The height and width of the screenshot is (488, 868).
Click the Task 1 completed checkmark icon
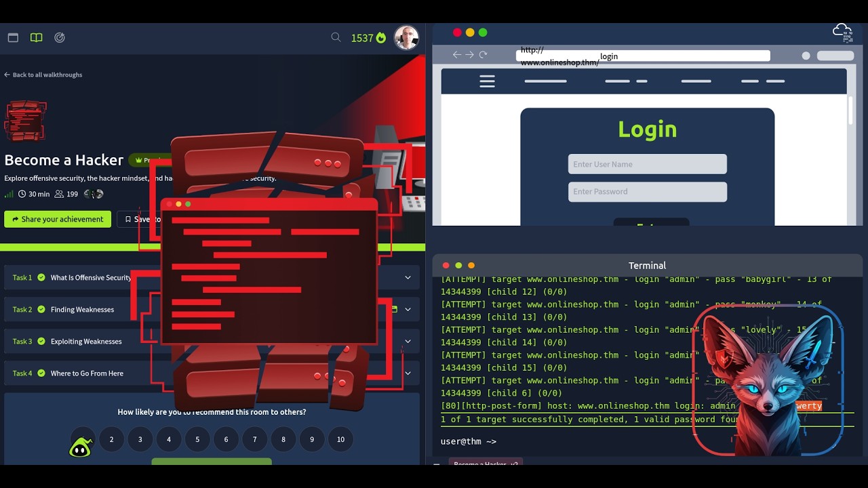click(41, 277)
